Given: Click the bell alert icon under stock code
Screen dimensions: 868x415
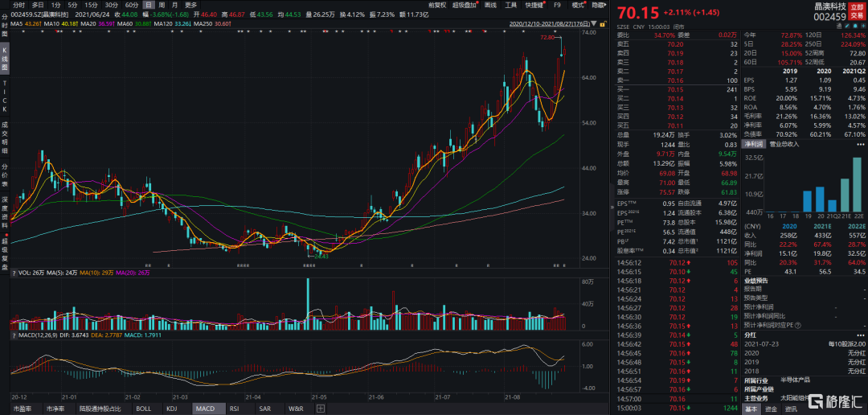Looking at the screenshot, I should (x=854, y=26).
